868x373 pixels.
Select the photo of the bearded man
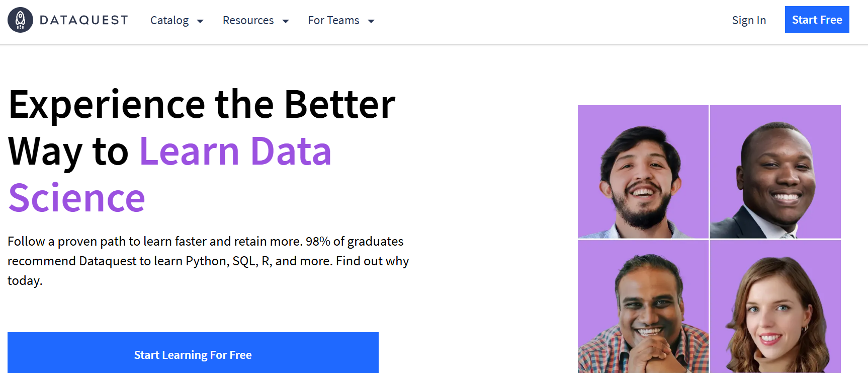[x=643, y=172]
